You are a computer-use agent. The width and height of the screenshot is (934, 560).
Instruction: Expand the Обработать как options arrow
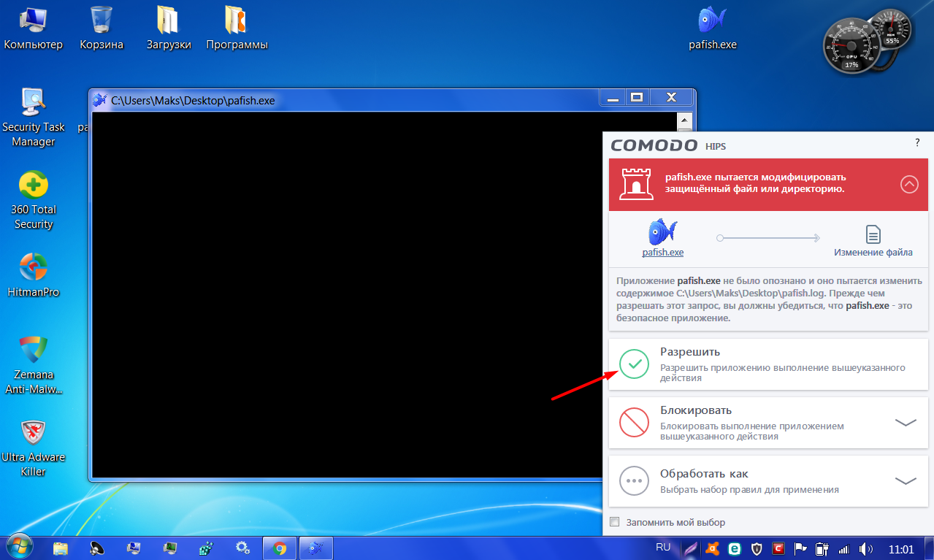pyautogui.click(x=906, y=480)
